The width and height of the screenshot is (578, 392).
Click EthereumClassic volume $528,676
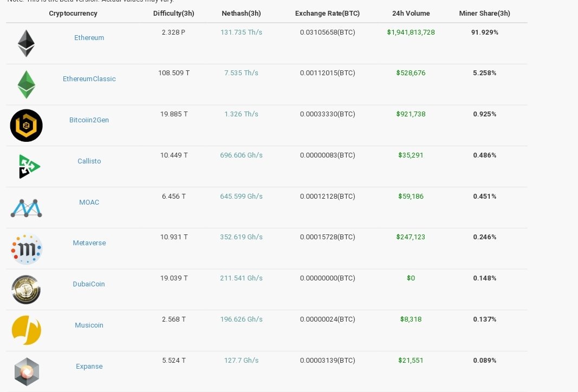click(411, 73)
